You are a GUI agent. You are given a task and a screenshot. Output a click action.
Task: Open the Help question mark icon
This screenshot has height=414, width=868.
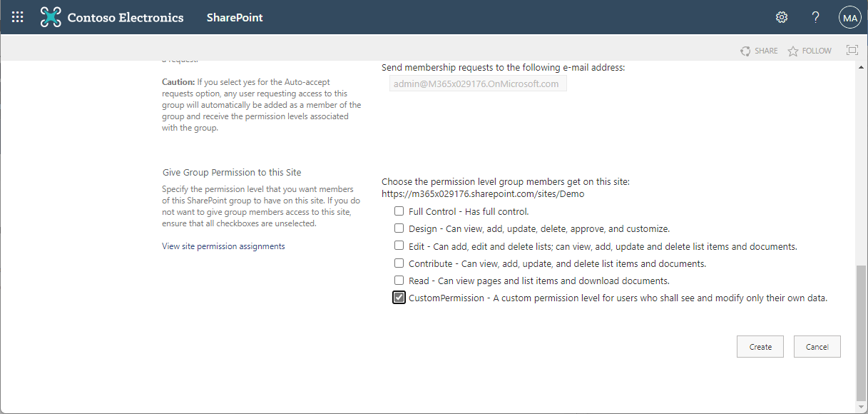[x=816, y=18]
